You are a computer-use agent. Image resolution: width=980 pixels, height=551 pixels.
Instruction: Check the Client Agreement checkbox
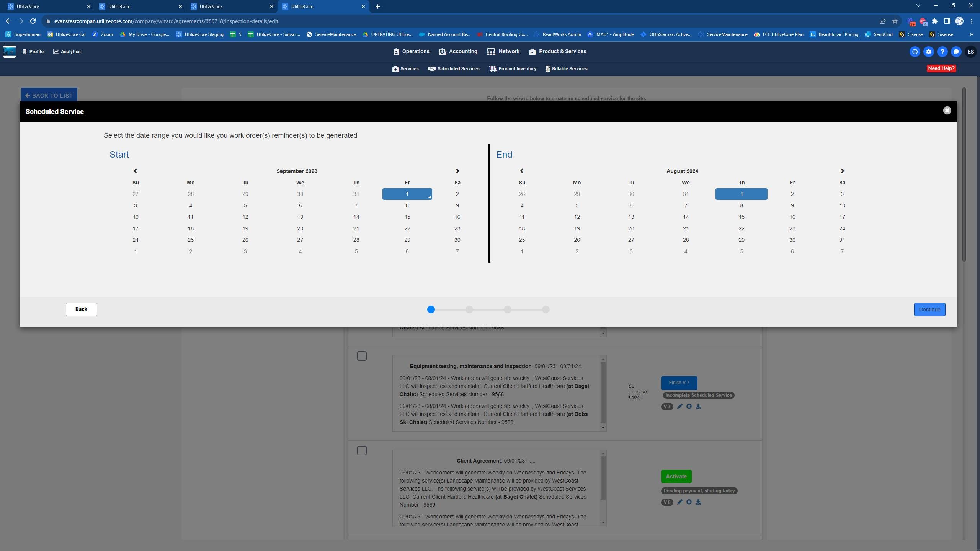[x=362, y=450]
